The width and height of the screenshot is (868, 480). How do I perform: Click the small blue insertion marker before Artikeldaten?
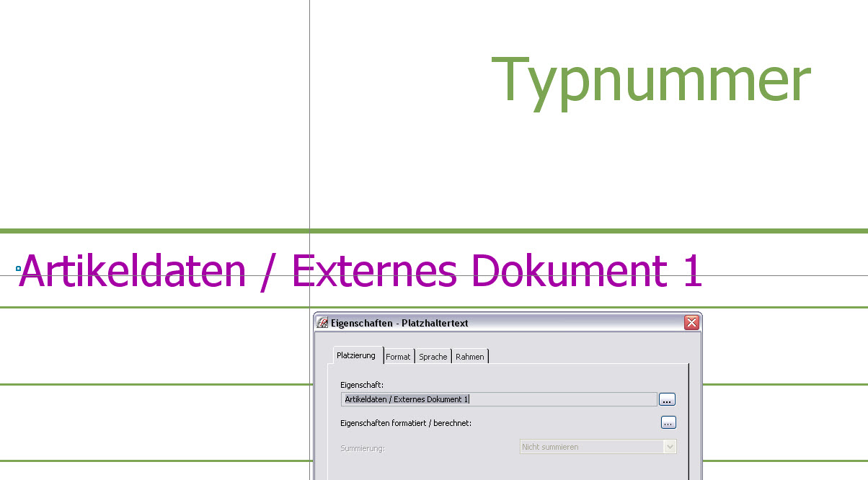[18, 268]
